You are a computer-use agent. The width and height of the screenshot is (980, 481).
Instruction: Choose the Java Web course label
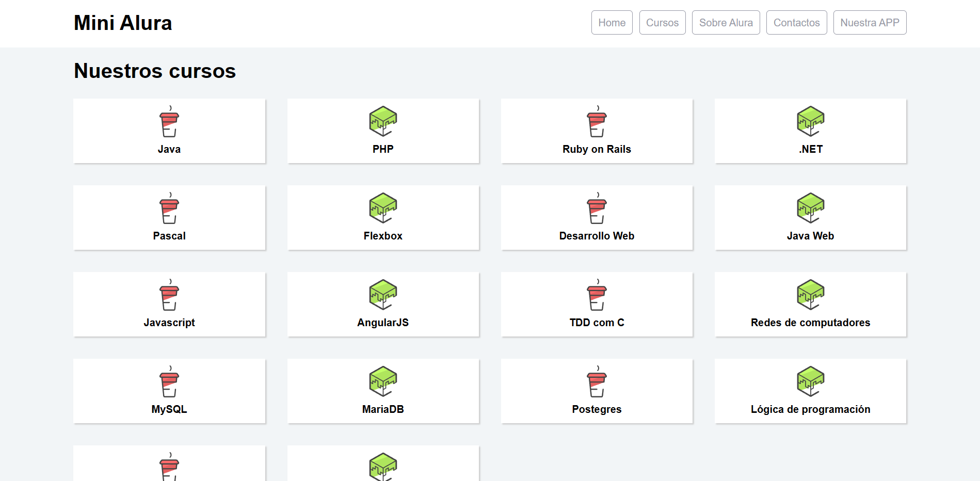[x=810, y=236]
